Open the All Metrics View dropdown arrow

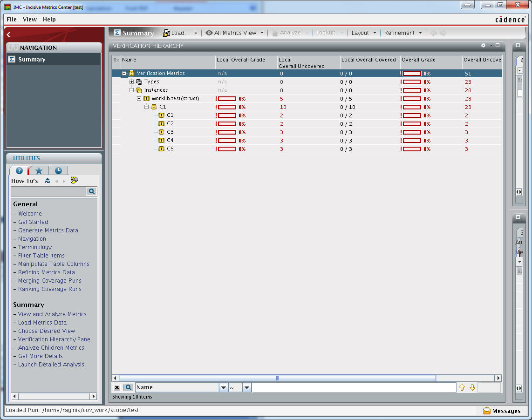coord(262,33)
